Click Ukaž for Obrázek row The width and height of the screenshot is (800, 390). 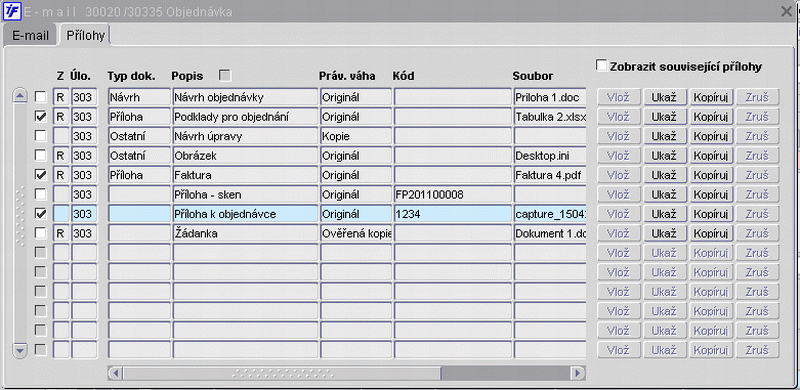[x=664, y=155]
